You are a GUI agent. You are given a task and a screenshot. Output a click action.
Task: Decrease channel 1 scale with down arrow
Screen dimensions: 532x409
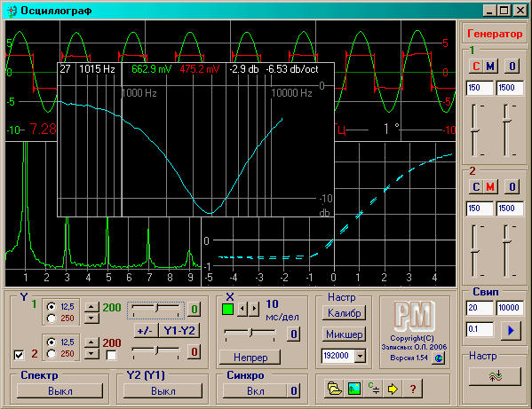(x=91, y=319)
